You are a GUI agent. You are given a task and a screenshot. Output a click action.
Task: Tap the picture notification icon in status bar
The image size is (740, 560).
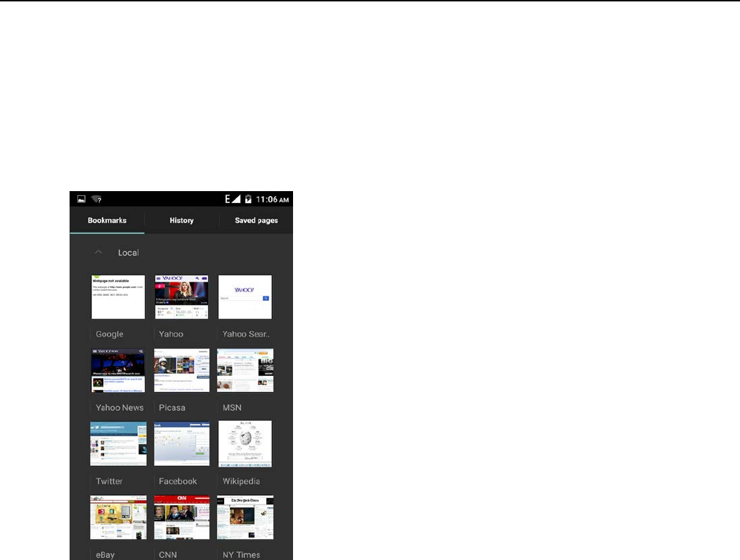82,199
